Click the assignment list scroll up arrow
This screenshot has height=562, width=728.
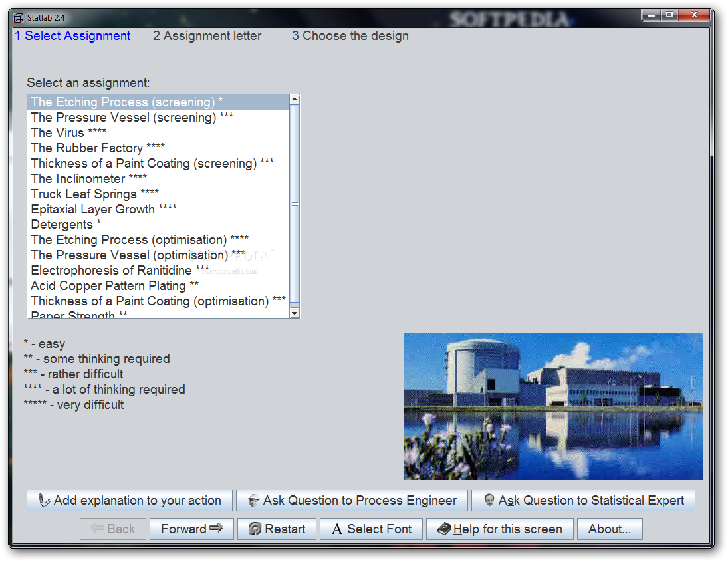coord(295,99)
